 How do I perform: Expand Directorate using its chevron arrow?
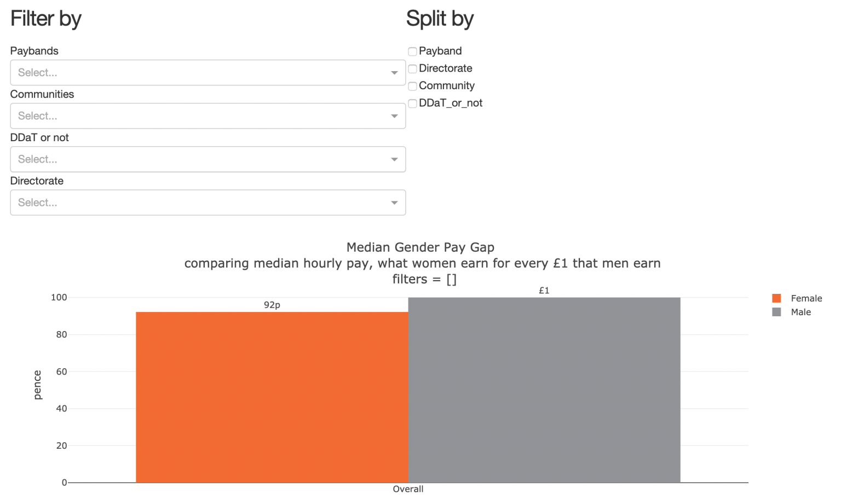pyautogui.click(x=394, y=202)
